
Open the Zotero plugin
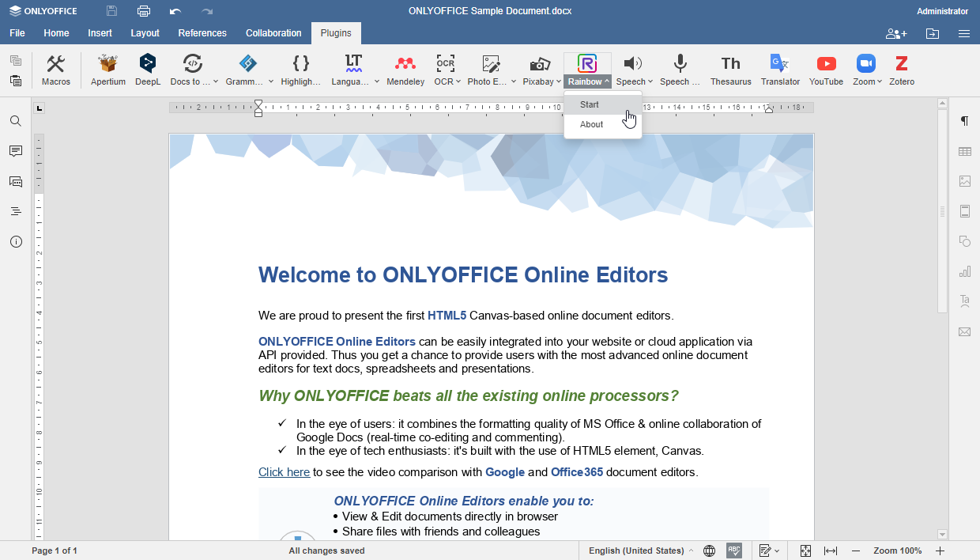(x=902, y=70)
